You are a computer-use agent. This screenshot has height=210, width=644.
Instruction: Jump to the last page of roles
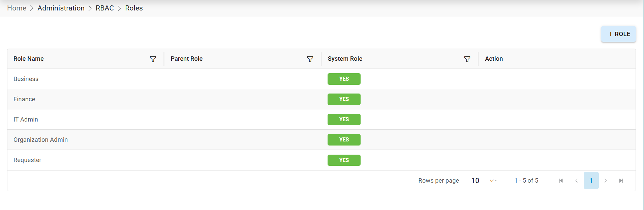[x=621, y=181]
